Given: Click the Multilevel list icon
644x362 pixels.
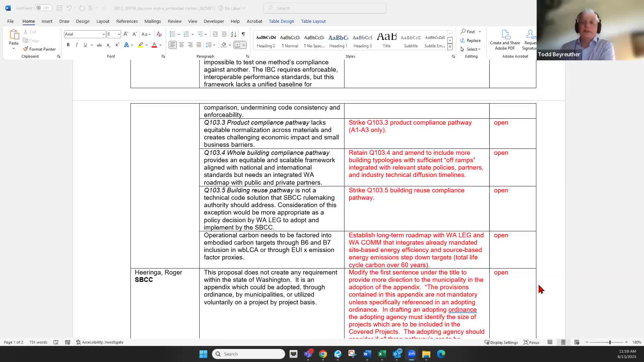Looking at the screenshot, I should [200, 34].
